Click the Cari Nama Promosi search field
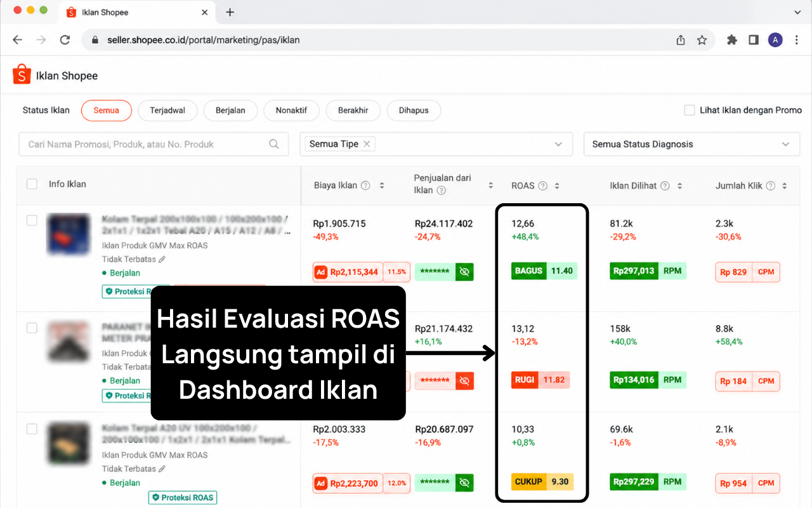This screenshot has height=508, width=812. pos(154,144)
